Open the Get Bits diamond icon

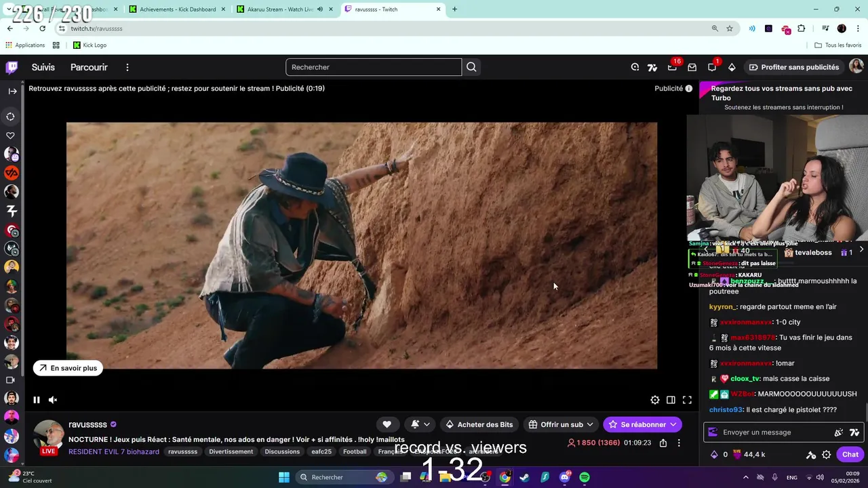(x=732, y=67)
